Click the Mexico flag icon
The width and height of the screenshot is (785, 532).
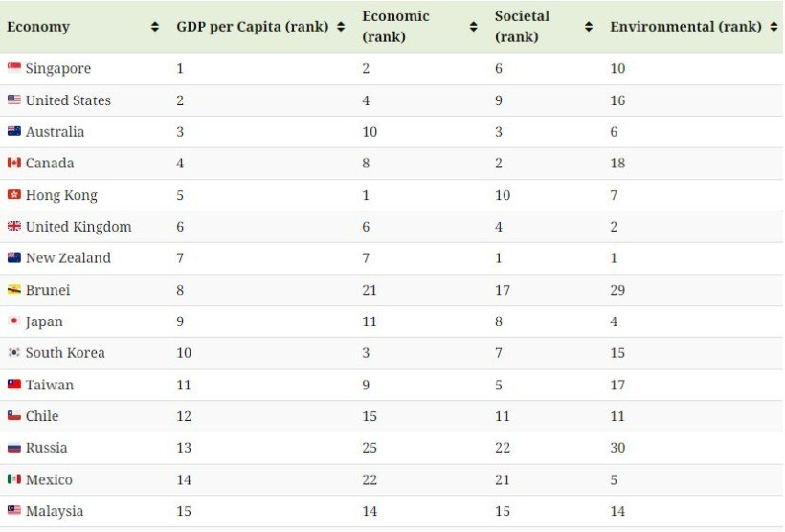click(x=14, y=479)
